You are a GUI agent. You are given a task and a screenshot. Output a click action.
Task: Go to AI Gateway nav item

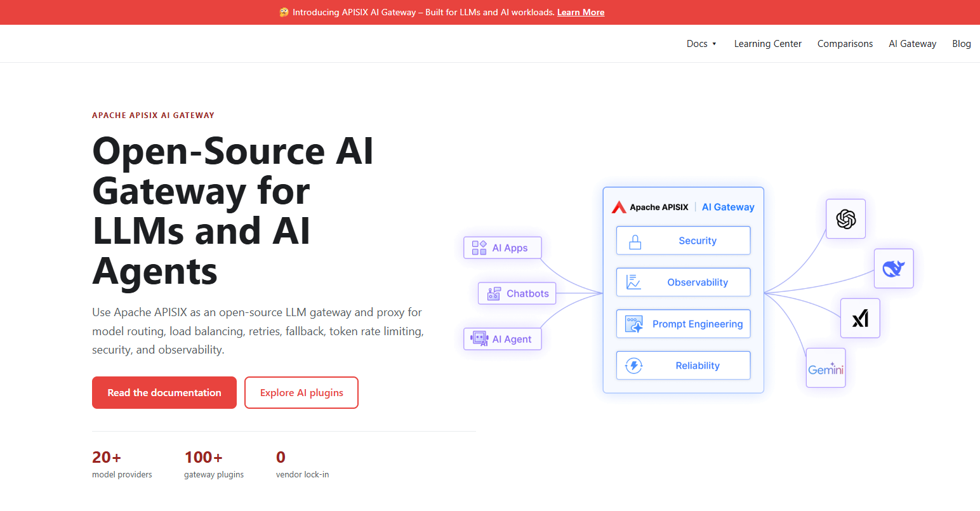click(912, 44)
